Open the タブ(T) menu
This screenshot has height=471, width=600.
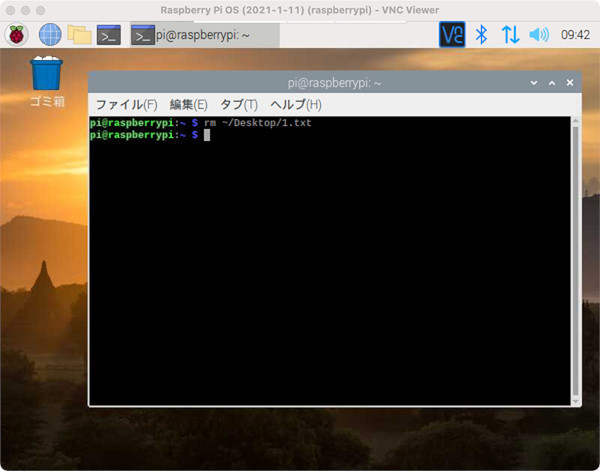pyautogui.click(x=239, y=104)
